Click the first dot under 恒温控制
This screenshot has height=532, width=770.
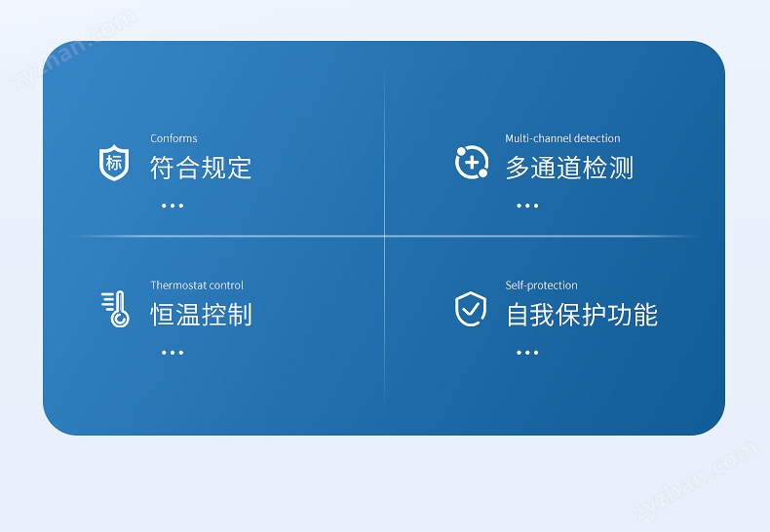coord(164,353)
